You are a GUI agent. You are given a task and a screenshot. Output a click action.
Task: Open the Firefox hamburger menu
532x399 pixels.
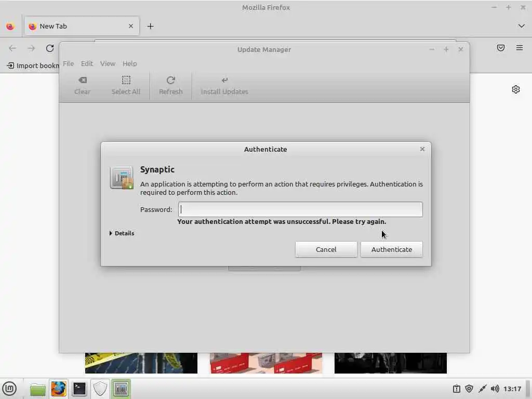520,48
